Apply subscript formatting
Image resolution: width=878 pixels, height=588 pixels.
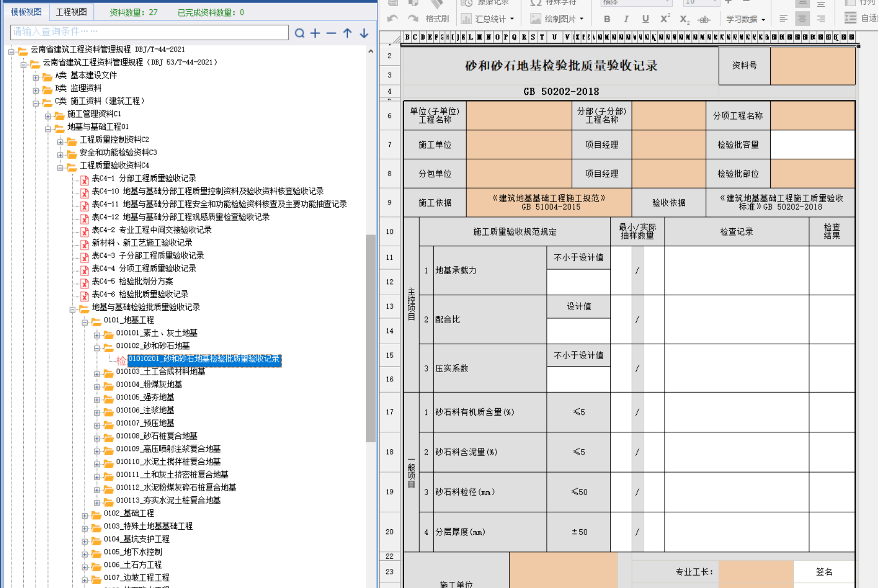[685, 20]
